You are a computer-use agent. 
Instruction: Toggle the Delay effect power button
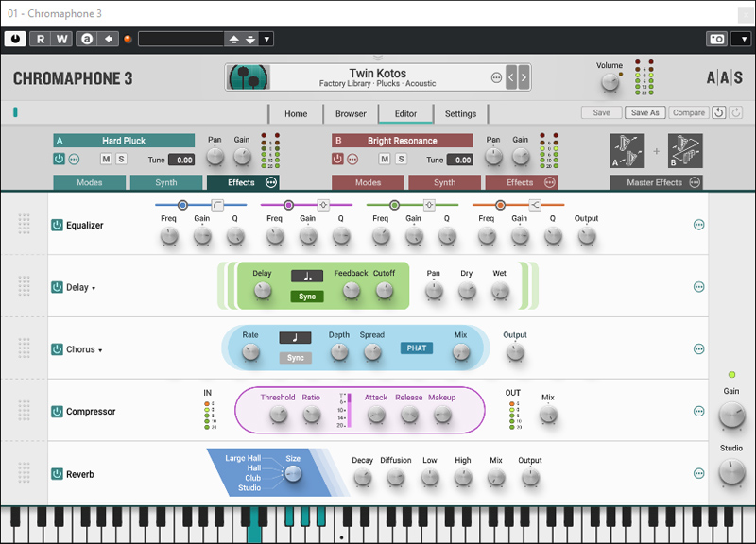(x=57, y=287)
